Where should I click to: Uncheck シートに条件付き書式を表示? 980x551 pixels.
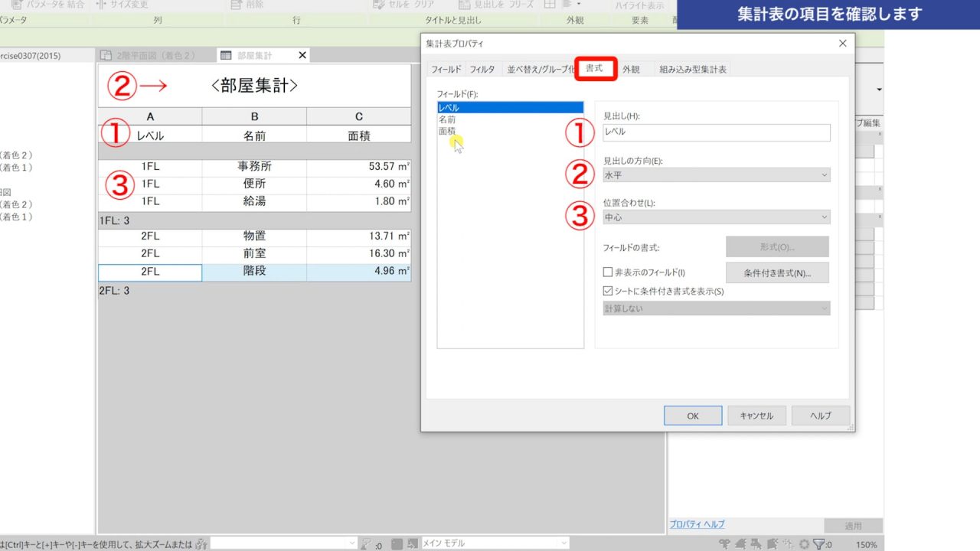pyautogui.click(x=608, y=291)
